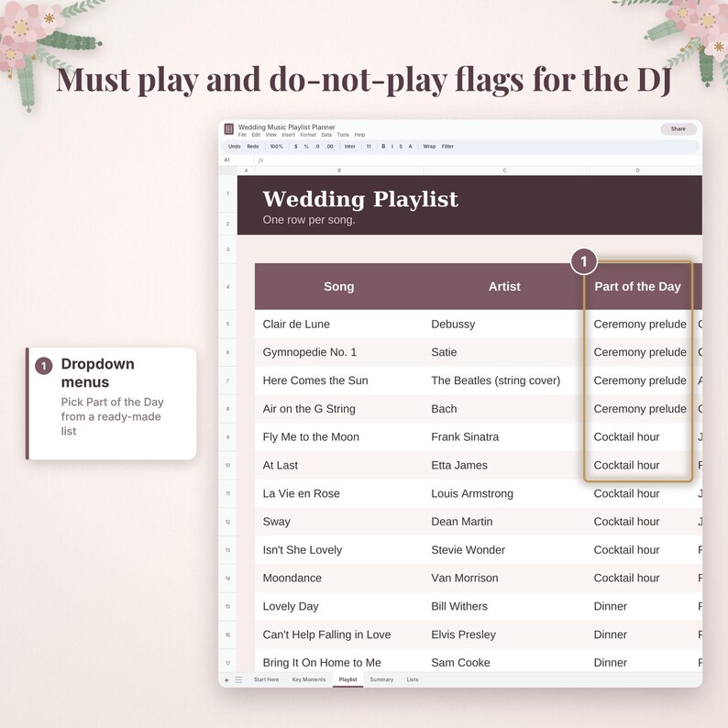Click the Song column header cell

click(339, 286)
